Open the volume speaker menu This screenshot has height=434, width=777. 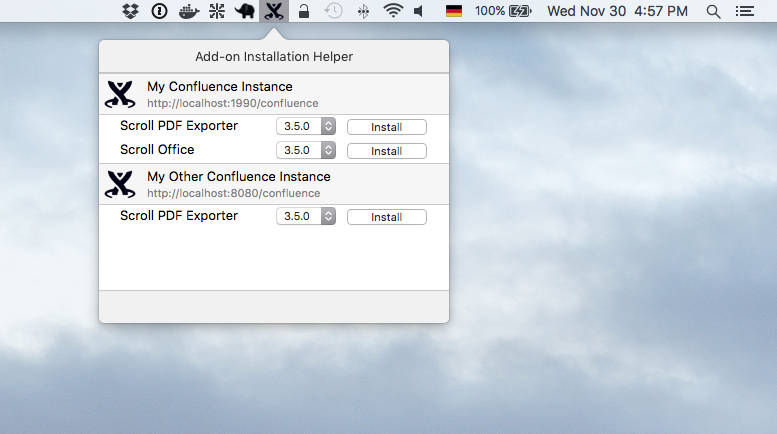coord(419,11)
